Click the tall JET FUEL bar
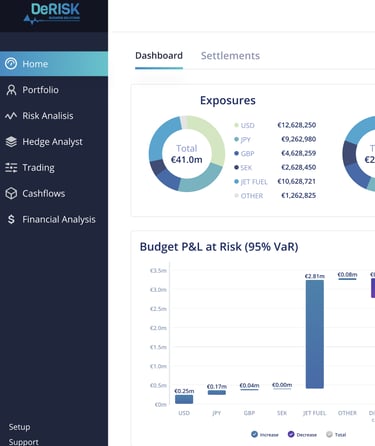 click(315, 334)
